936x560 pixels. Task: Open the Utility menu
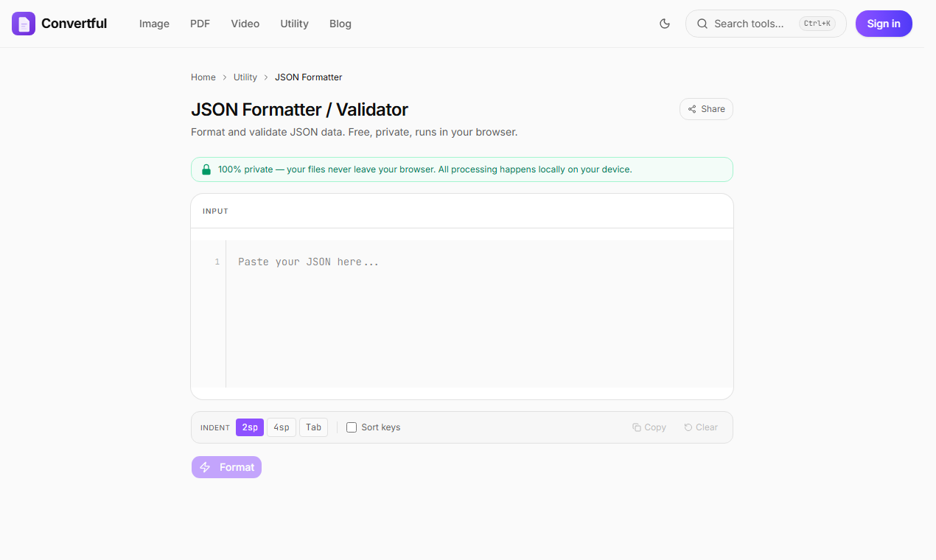(x=294, y=24)
